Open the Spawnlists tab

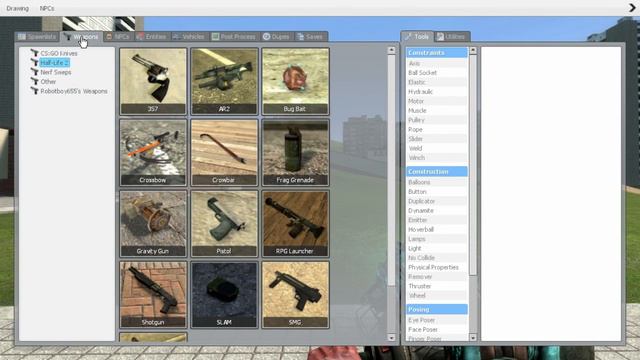coord(37,37)
